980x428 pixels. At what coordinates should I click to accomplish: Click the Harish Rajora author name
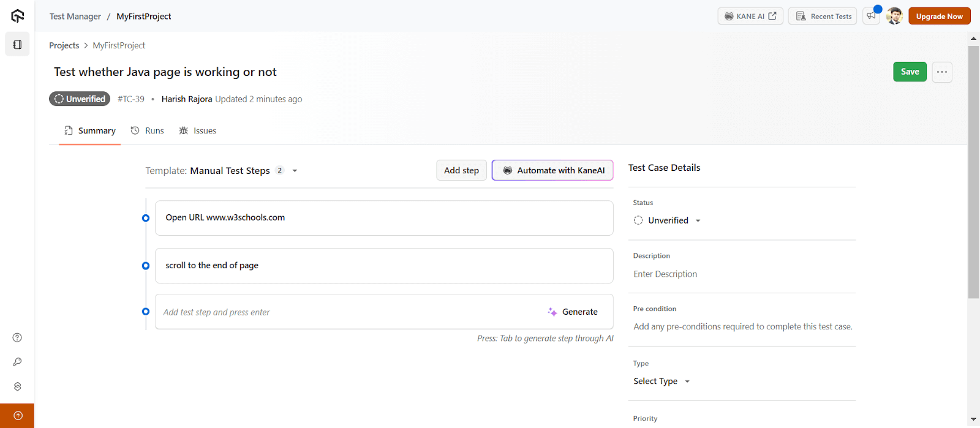[187, 99]
